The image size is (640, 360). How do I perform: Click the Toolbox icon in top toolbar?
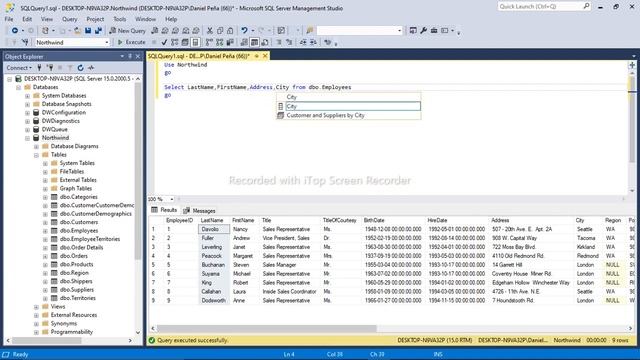(434, 31)
